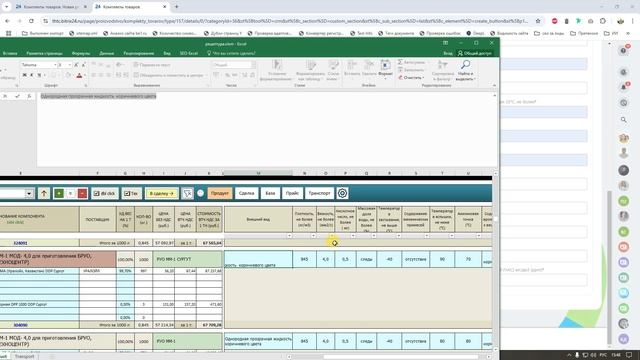
Task: Confirm formula entry with the check mark
Action: pos(17,96)
